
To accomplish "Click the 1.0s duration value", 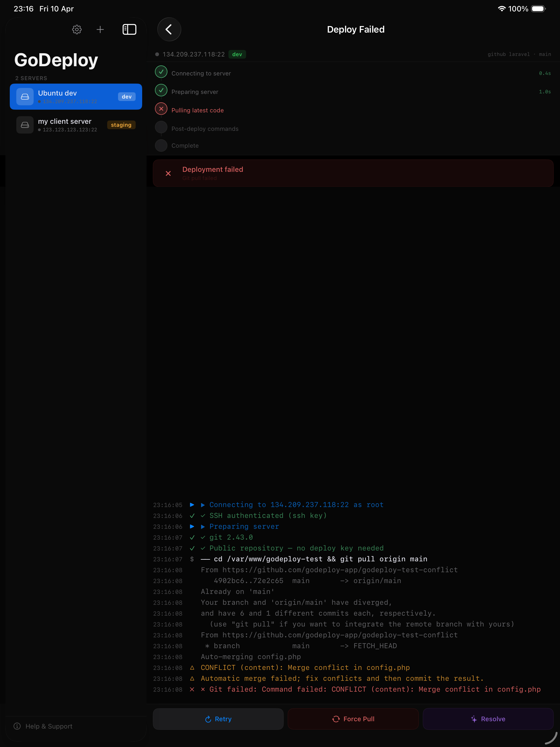I will point(545,92).
